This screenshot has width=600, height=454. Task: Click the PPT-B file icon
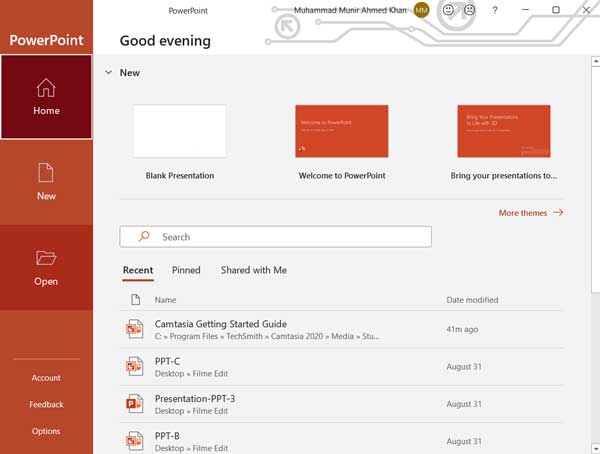[x=135, y=441]
